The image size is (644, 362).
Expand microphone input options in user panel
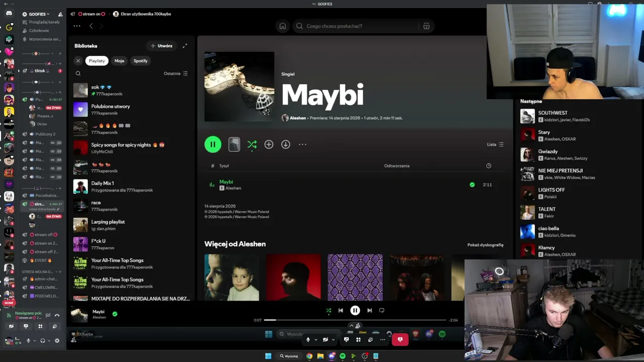pos(34,340)
